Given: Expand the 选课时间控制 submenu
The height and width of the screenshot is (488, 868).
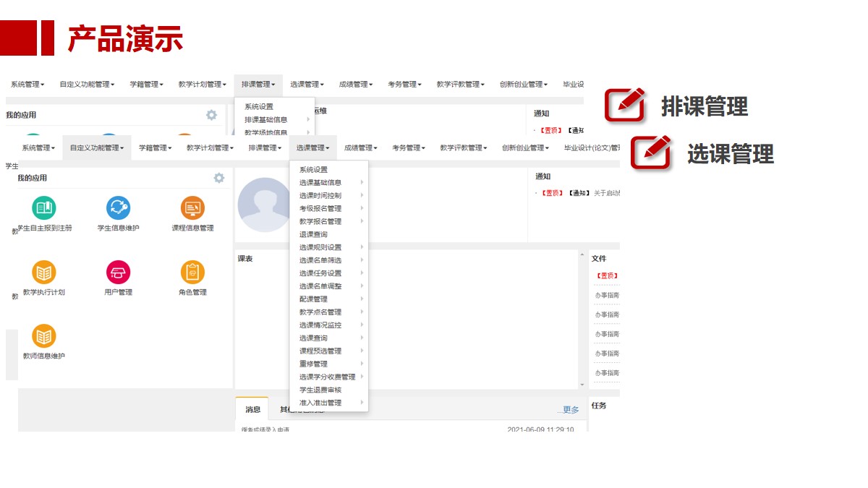Looking at the screenshot, I should tap(320, 196).
